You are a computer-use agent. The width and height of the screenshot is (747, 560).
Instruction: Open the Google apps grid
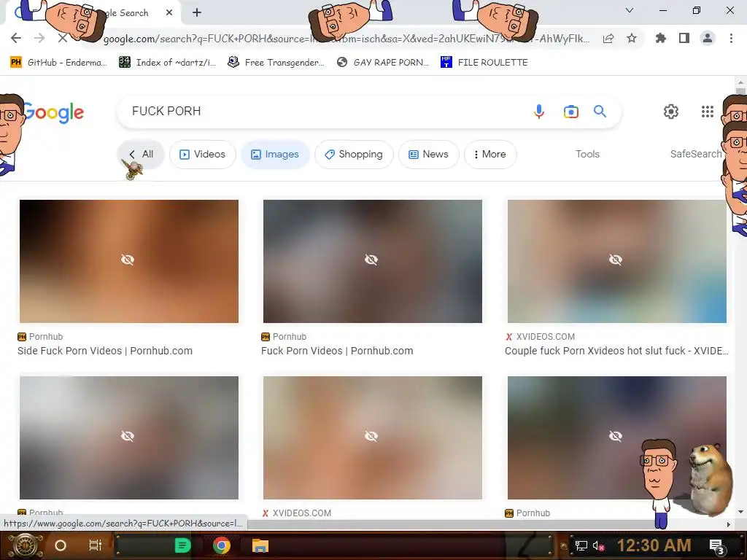pyautogui.click(x=708, y=112)
